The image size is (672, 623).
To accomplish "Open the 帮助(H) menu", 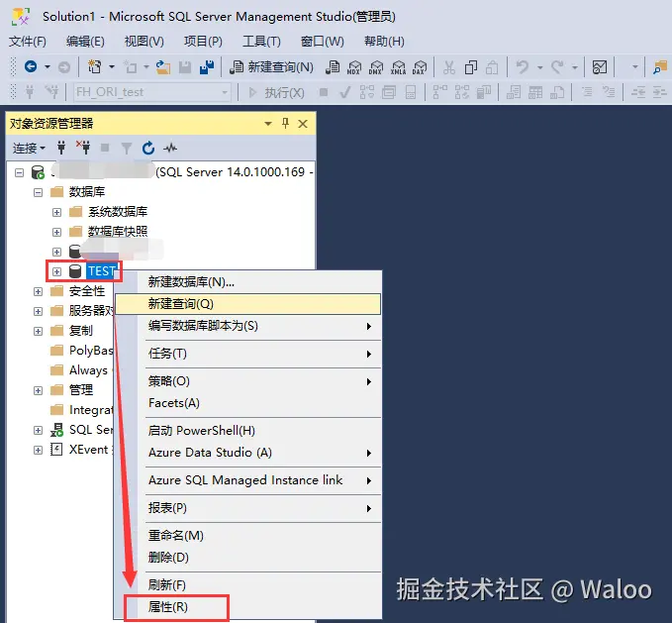I will click(x=384, y=42).
